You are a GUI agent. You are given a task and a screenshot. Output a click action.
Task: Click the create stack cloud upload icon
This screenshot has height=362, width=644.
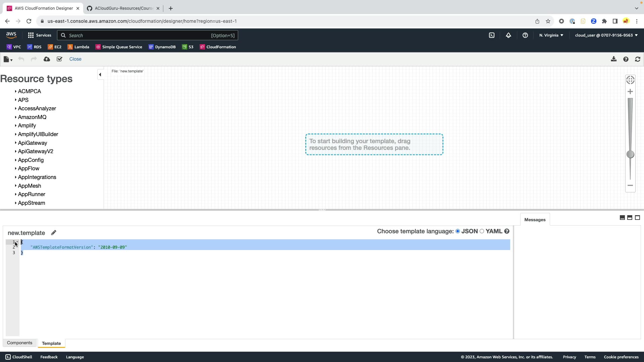pyautogui.click(x=47, y=59)
